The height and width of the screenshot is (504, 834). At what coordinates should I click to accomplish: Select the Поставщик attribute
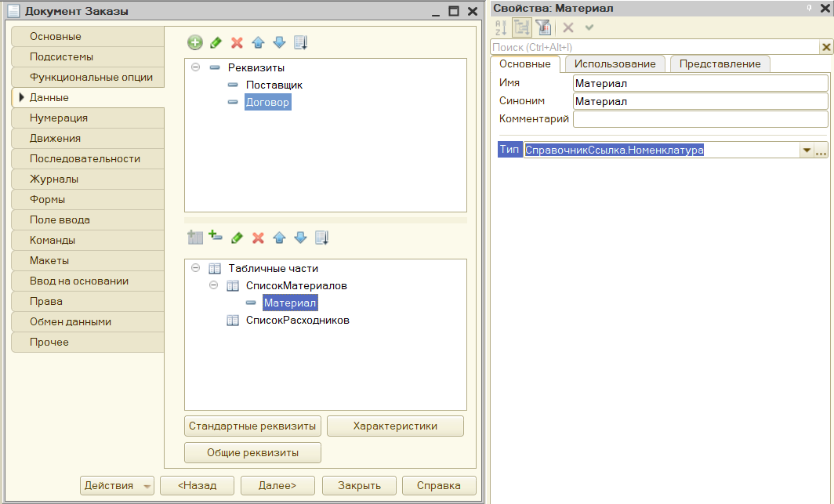point(274,85)
